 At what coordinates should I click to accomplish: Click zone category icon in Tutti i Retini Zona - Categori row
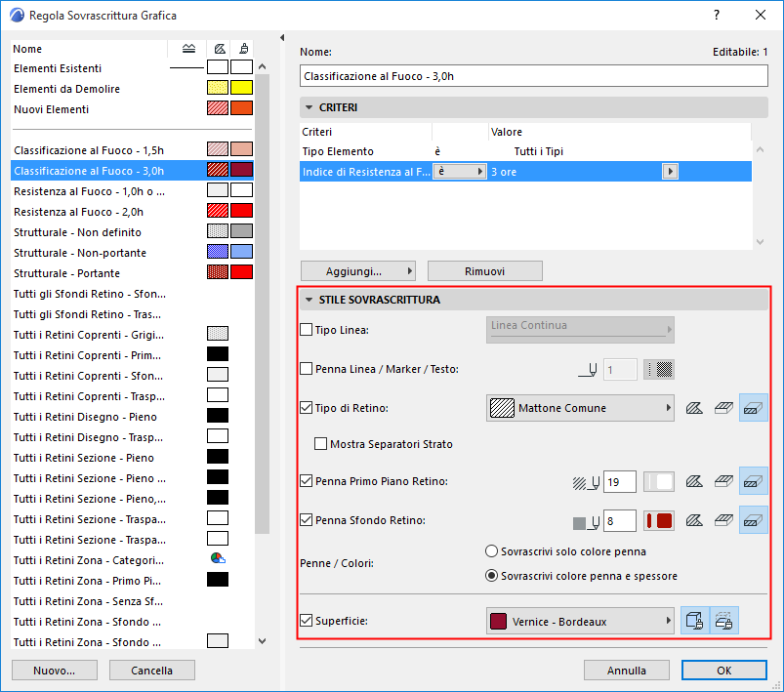(218, 558)
